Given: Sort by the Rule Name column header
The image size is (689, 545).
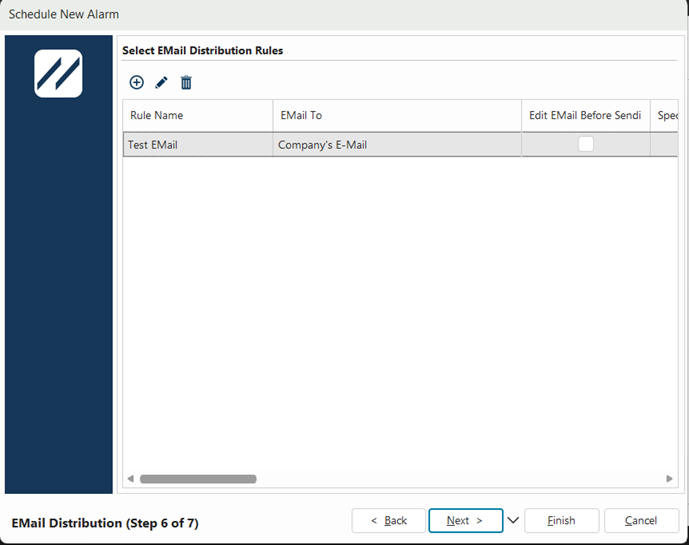Looking at the screenshot, I should [198, 115].
